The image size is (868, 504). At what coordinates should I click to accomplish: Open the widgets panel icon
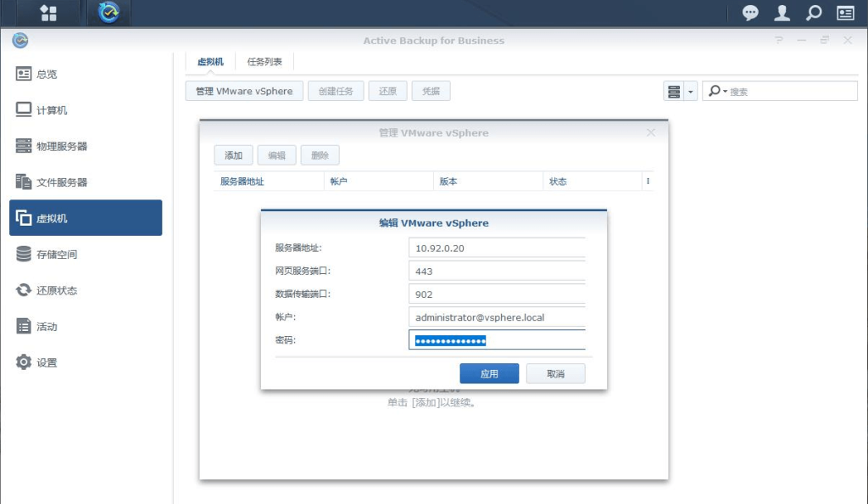tap(845, 13)
